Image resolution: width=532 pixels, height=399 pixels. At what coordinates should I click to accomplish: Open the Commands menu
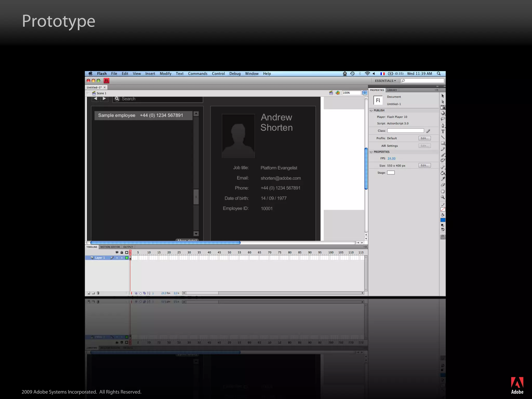pos(198,74)
